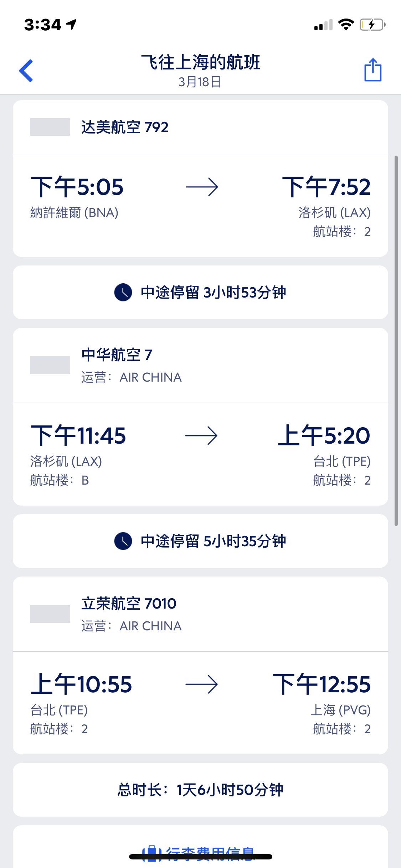Tap the total duration 1天6小时50分钟 row

click(200, 790)
